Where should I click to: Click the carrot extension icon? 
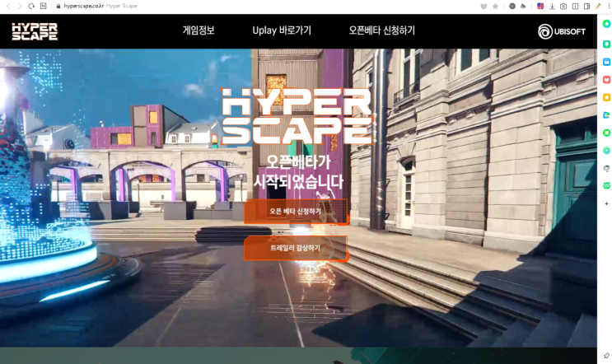coord(598,6)
